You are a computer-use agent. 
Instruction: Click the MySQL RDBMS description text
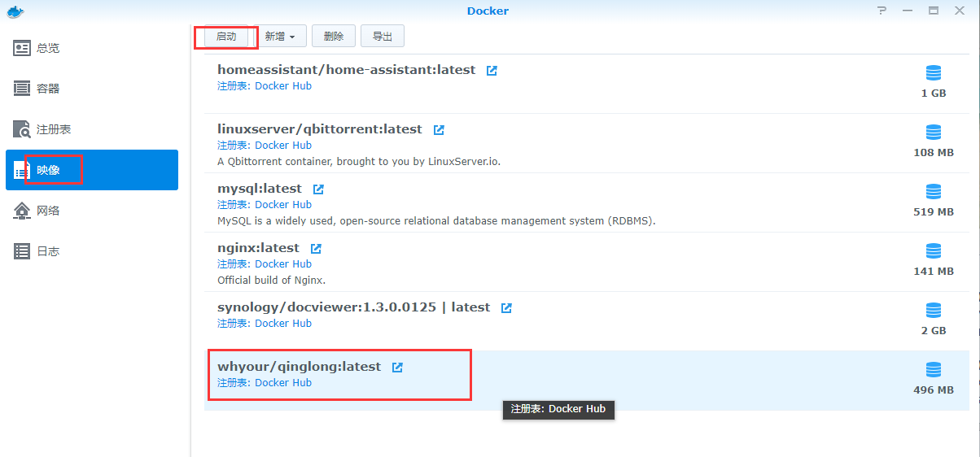pyautogui.click(x=436, y=221)
